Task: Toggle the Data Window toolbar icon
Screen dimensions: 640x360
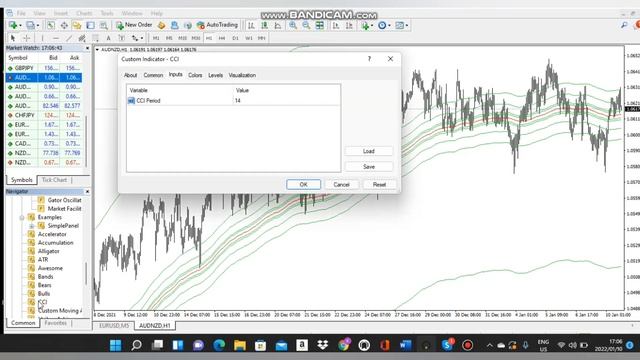Action: tap(64, 25)
